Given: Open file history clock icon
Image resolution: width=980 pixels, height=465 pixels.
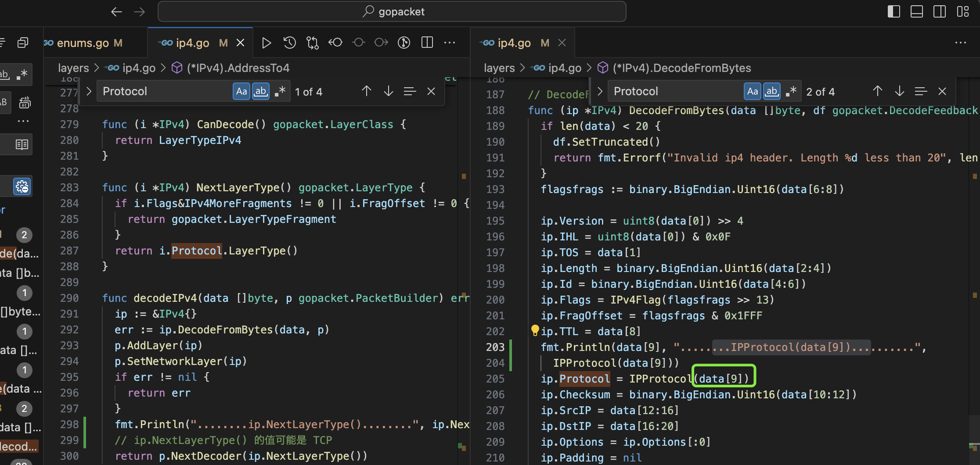Looking at the screenshot, I should (289, 43).
